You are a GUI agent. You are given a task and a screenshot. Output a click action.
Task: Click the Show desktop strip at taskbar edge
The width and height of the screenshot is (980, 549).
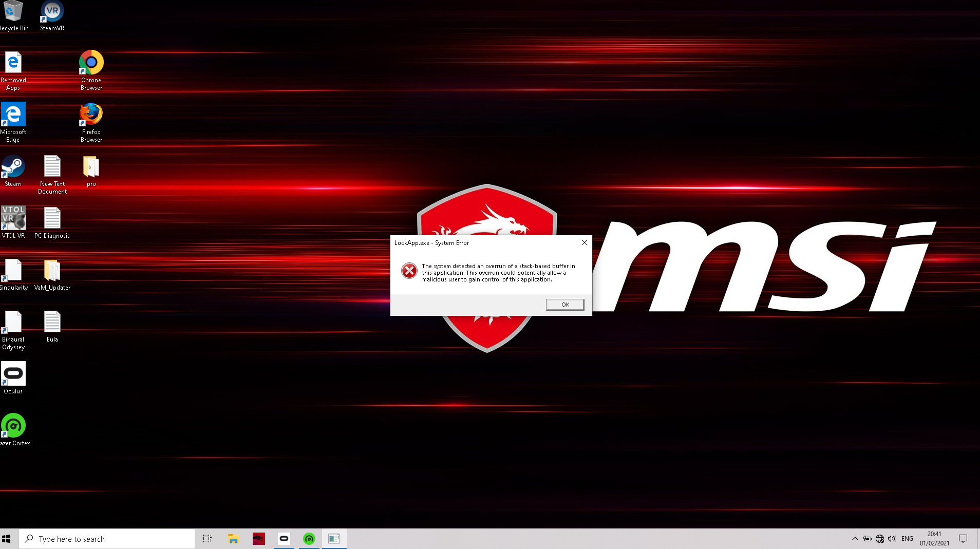point(978,539)
